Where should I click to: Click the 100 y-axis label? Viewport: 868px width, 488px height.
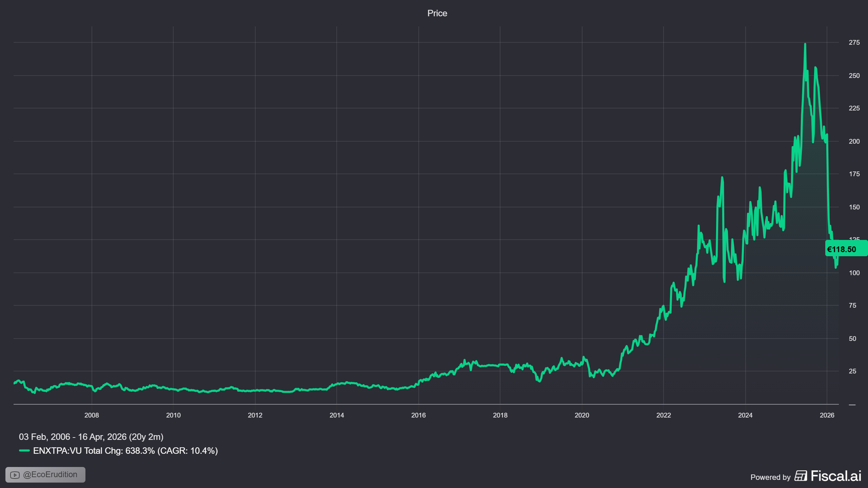click(854, 273)
